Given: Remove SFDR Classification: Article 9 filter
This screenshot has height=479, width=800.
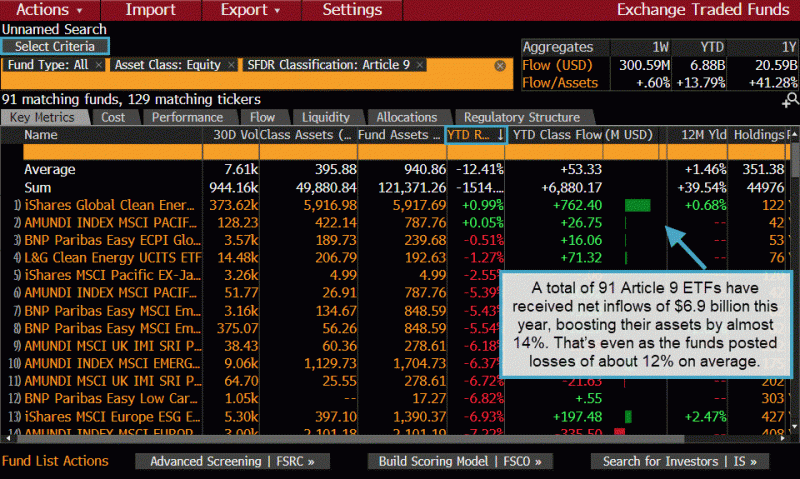Looking at the screenshot, I should (x=419, y=65).
